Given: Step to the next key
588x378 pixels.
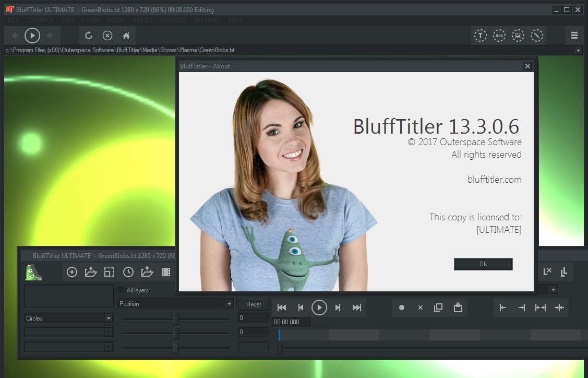Looking at the screenshot, I should 338,308.
